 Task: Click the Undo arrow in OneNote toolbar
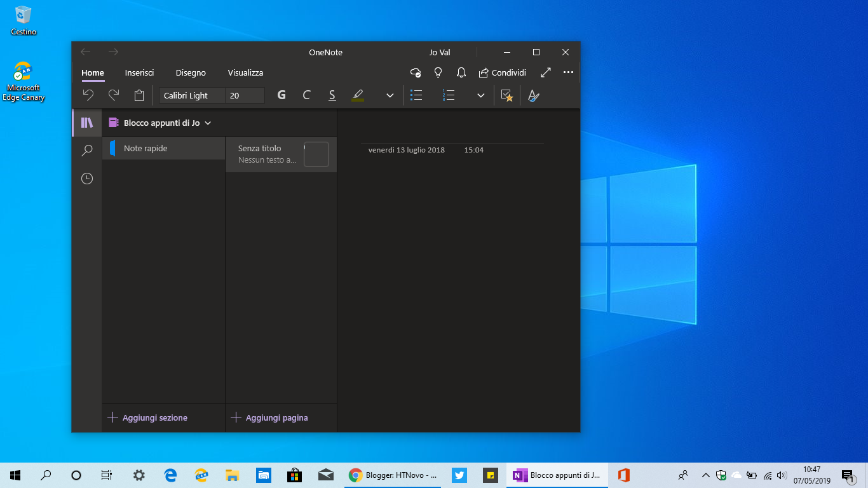coord(88,95)
